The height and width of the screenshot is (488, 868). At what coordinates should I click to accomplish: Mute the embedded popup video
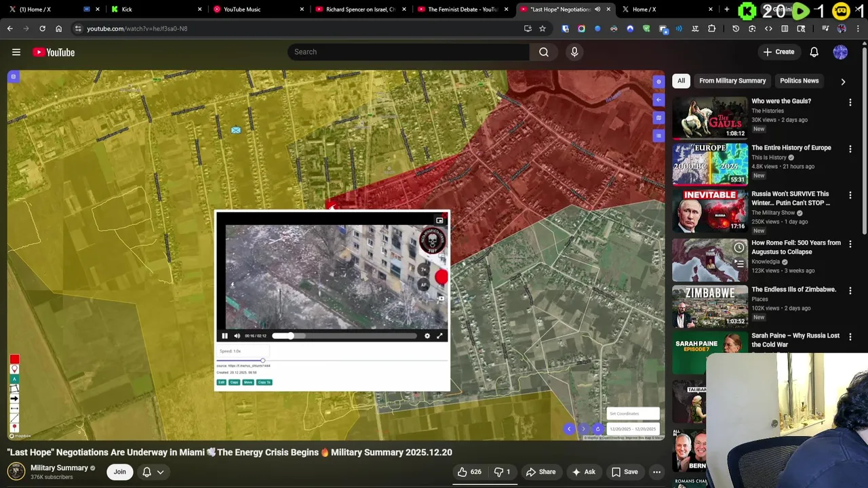tap(237, 335)
